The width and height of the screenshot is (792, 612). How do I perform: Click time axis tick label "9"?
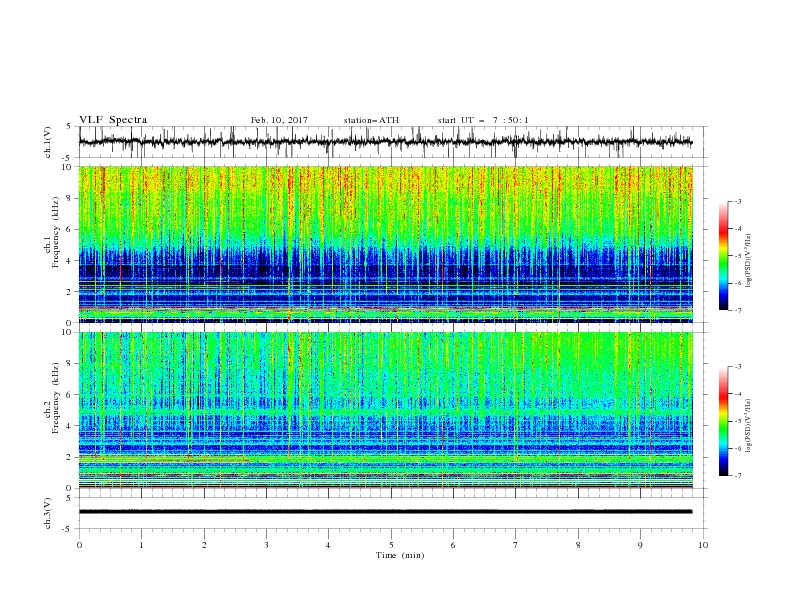point(640,545)
